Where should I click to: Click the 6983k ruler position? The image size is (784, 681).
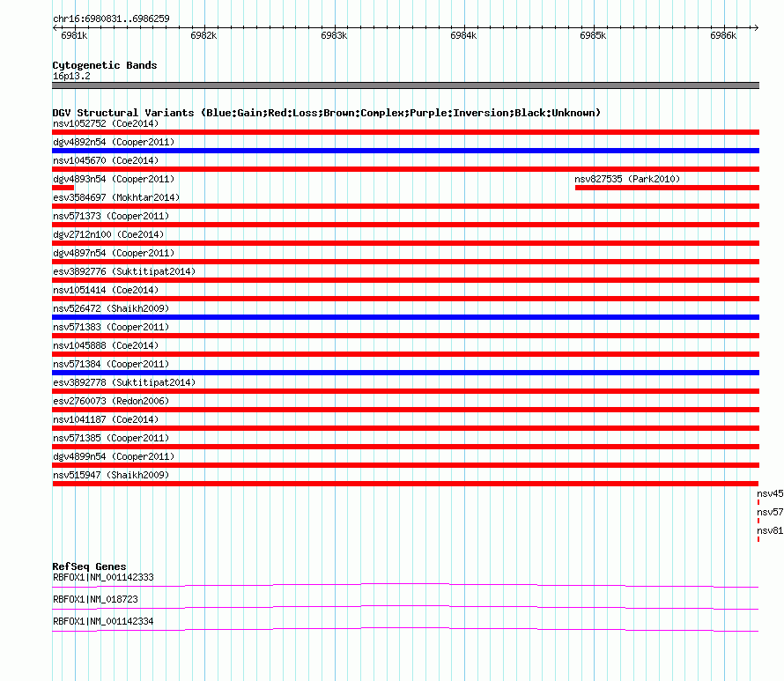[x=334, y=35]
